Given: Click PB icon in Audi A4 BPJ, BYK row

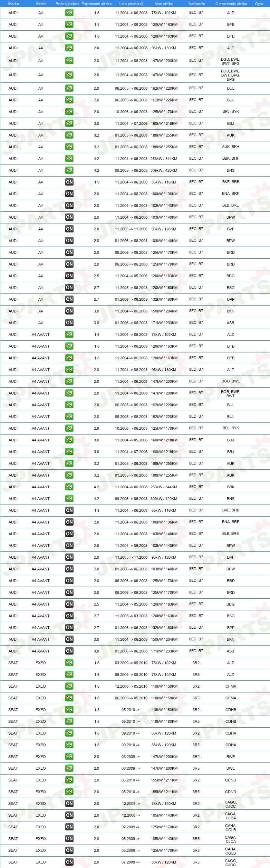Looking at the screenshot, I should 69,112.
